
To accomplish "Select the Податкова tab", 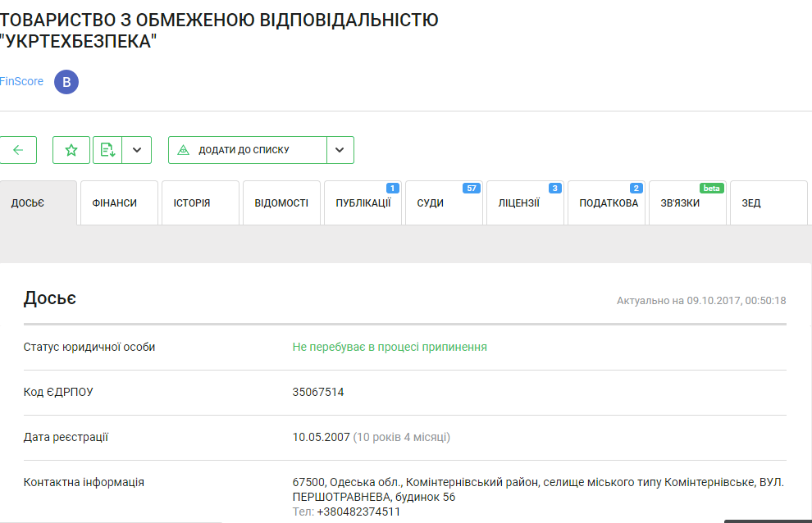I will click(608, 203).
